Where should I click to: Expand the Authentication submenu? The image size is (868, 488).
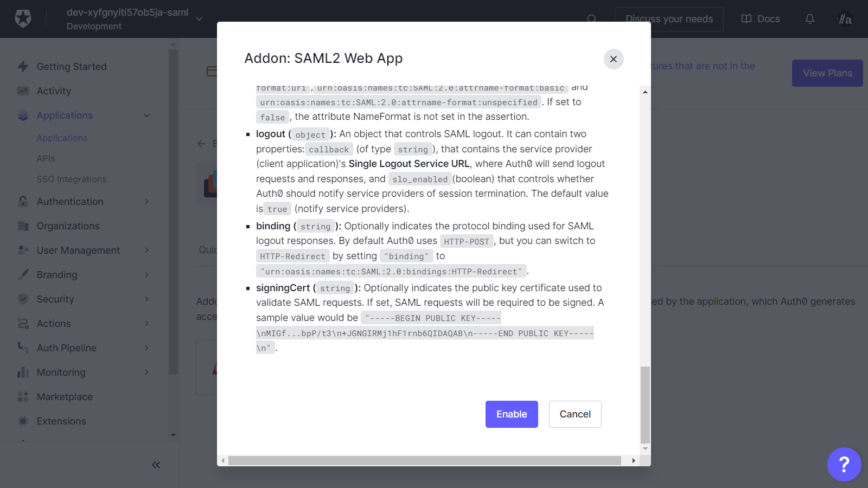click(x=146, y=202)
